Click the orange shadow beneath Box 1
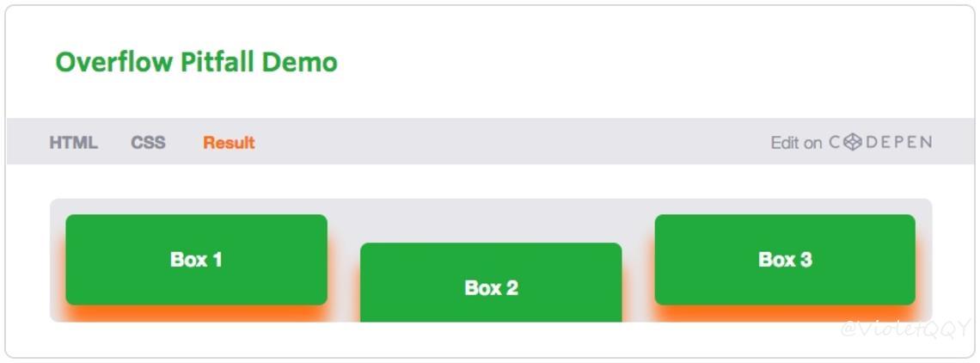Viewport: 980px width, 363px height. click(196, 314)
